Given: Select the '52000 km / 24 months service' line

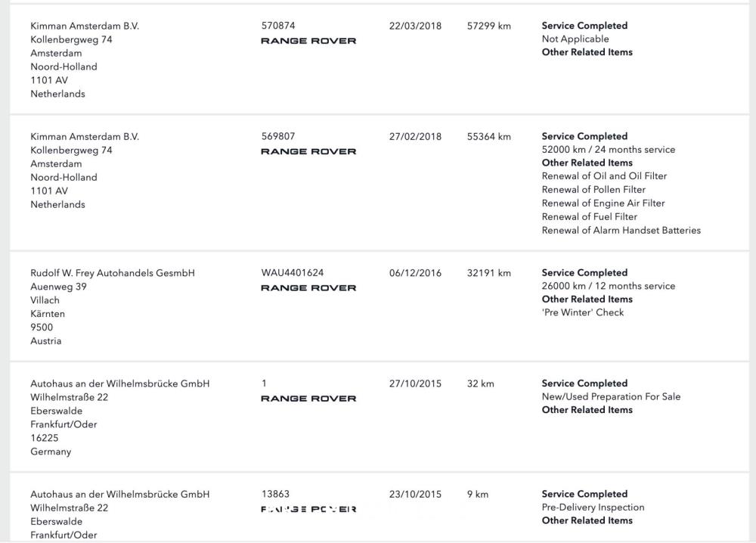Looking at the screenshot, I should coord(609,150).
